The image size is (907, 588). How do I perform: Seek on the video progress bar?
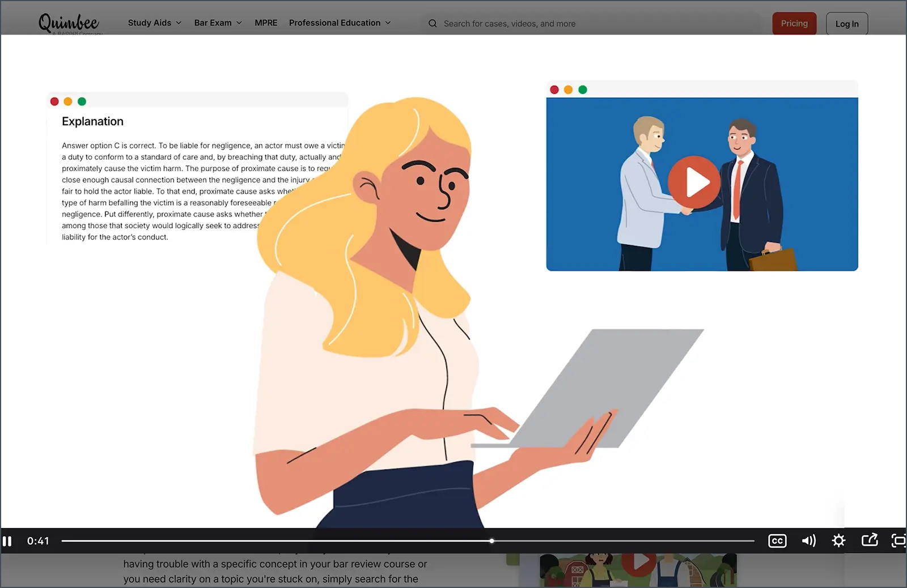pos(408,541)
